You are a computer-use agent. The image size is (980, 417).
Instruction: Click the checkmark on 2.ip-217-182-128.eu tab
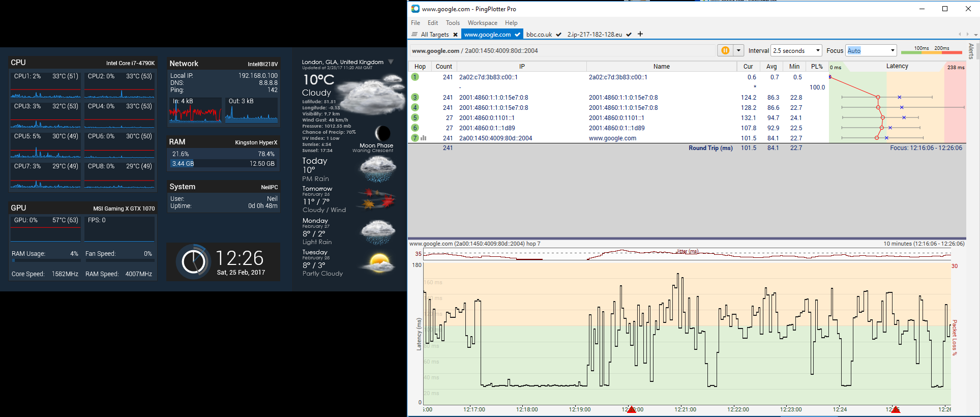click(629, 35)
